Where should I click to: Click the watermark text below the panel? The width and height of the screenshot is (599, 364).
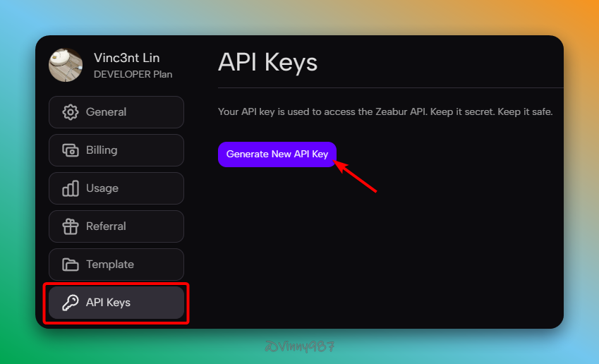coord(298,346)
